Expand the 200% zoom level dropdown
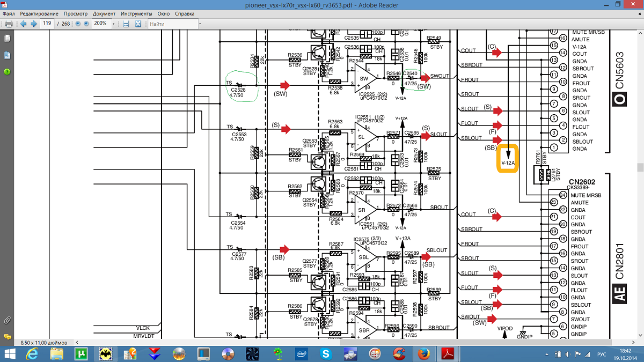The width and height of the screenshot is (644, 362). [114, 24]
